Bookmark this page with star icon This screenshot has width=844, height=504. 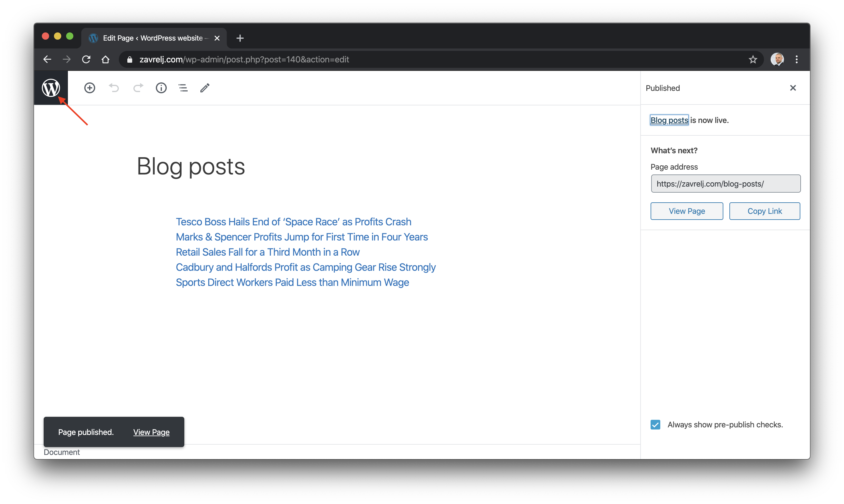753,59
